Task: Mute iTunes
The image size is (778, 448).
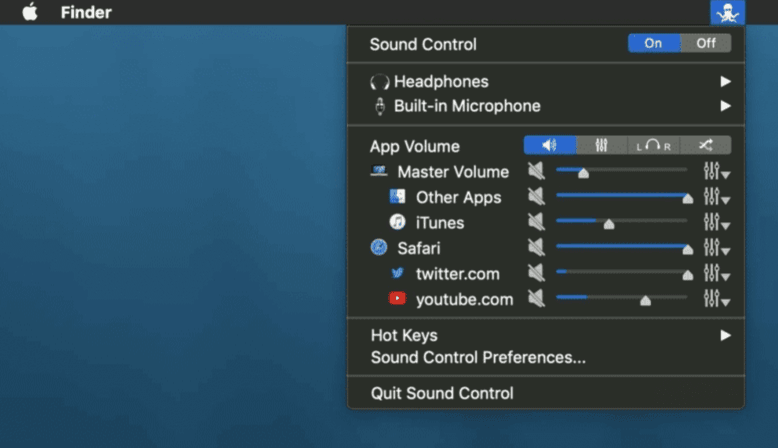Action: [x=536, y=222]
